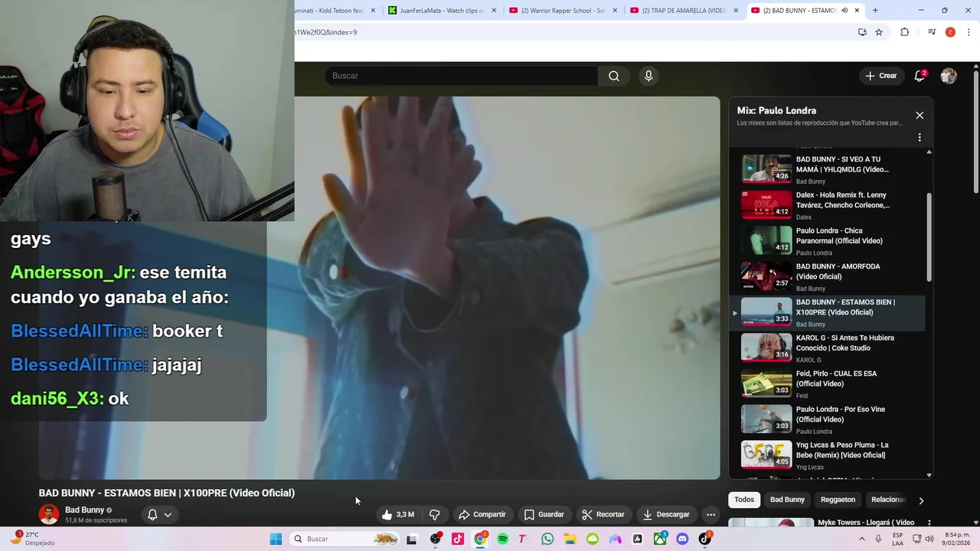
Task: Download the video with Descargar
Action: click(666, 514)
